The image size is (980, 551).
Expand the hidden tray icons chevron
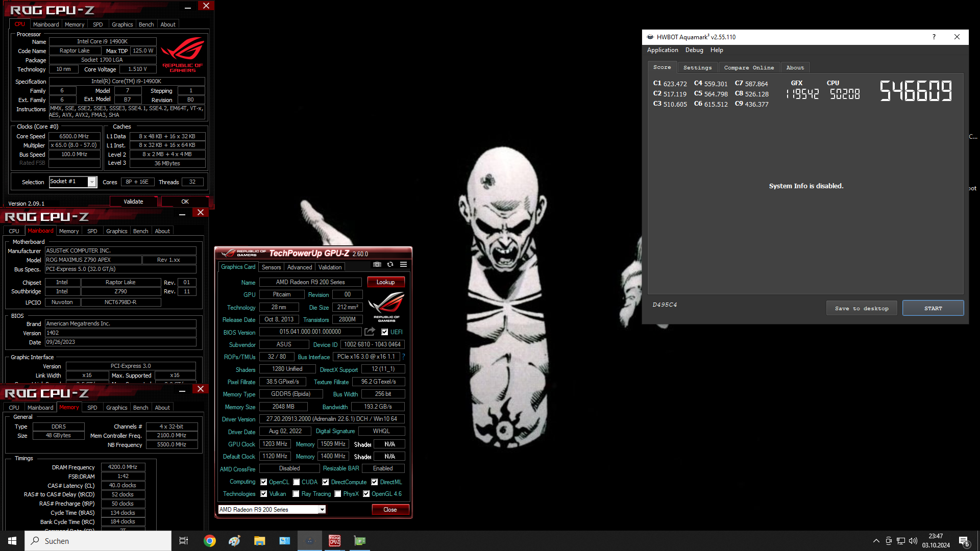(x=876, y=541)
